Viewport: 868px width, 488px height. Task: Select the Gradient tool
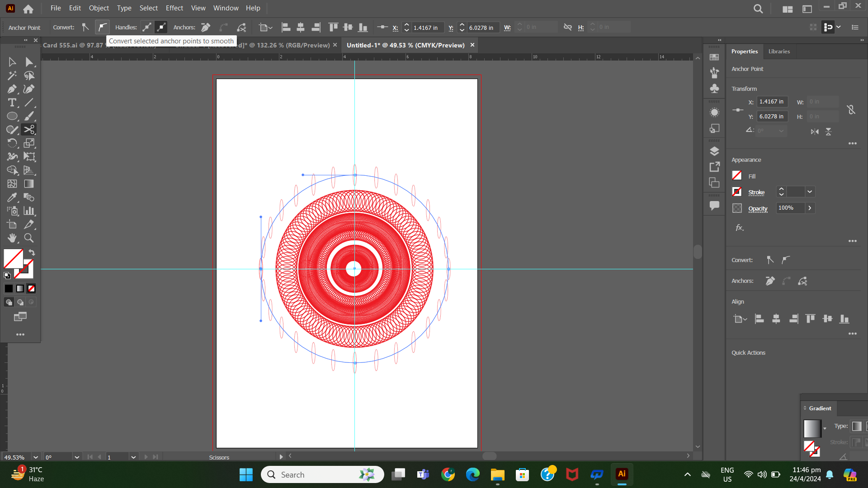coord(29,184)
